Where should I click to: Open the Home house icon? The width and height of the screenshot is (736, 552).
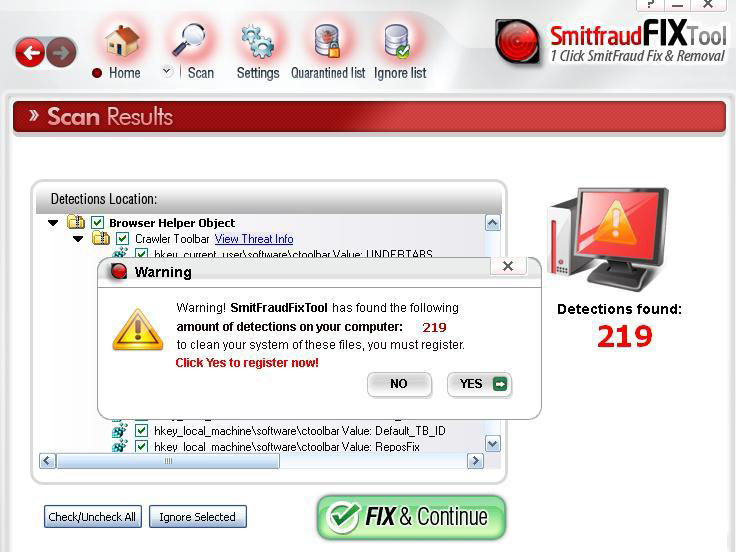coord(122,41)
